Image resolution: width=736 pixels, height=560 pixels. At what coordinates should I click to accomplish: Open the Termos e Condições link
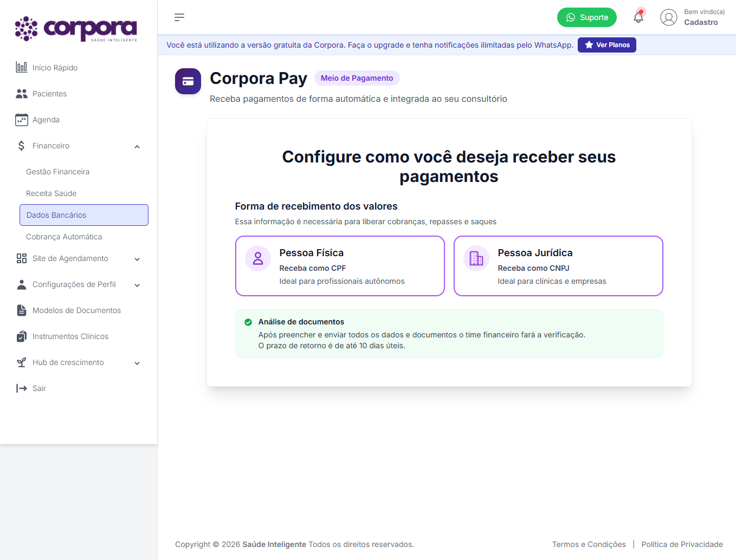point(589,544)
